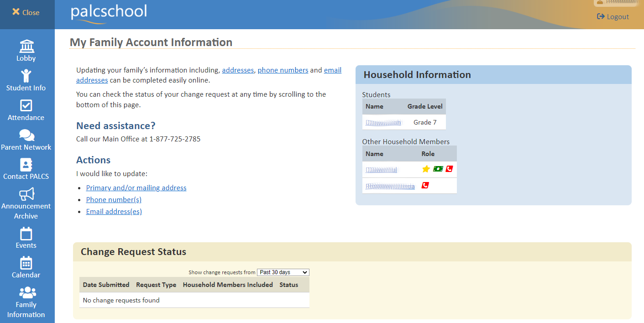The image size is (644, 323).
Task: Select the Family Information menu label
Action: [x=26, y=310]
